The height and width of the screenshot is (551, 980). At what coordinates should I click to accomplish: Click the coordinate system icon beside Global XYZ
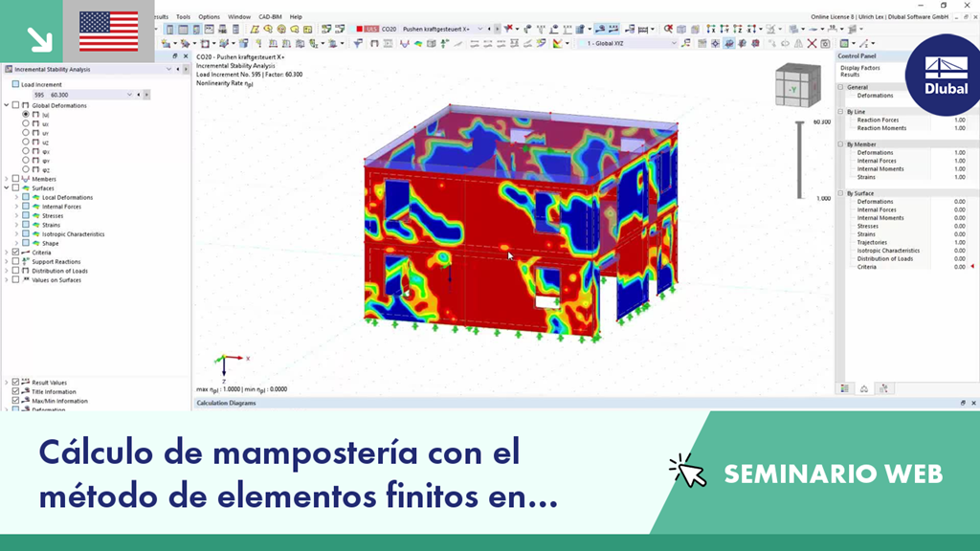[685, 43]
